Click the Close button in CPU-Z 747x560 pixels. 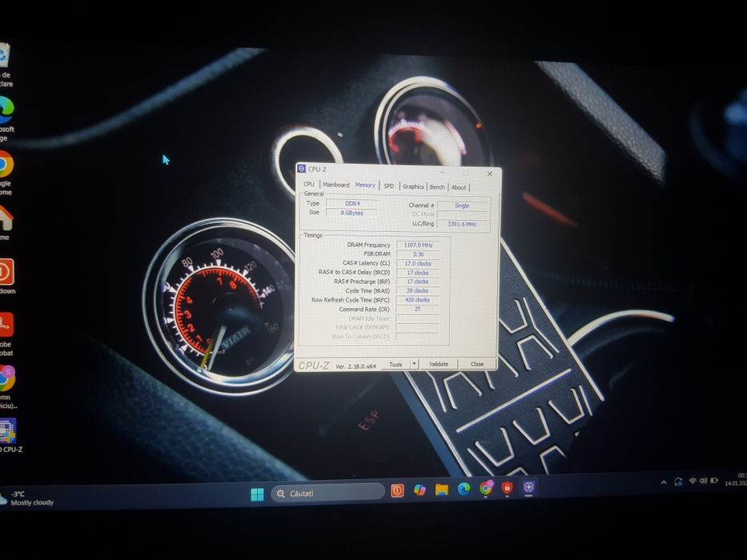click(477, 364)
